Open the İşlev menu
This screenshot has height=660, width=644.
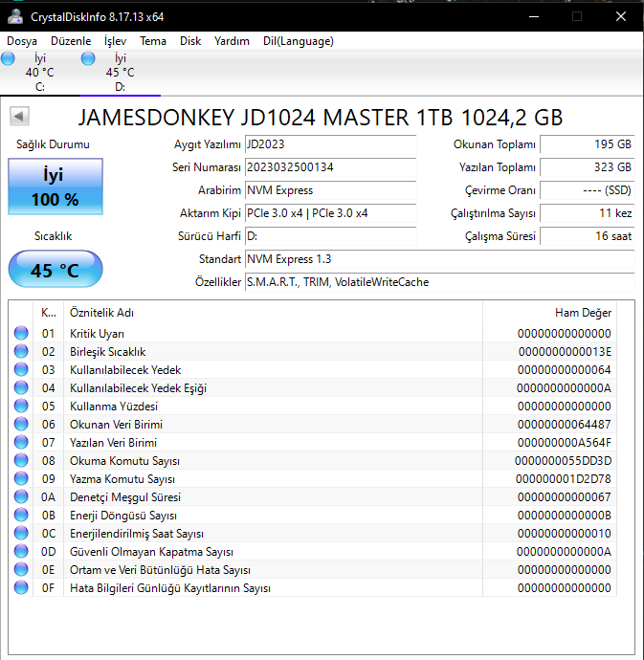coord(115,41)
